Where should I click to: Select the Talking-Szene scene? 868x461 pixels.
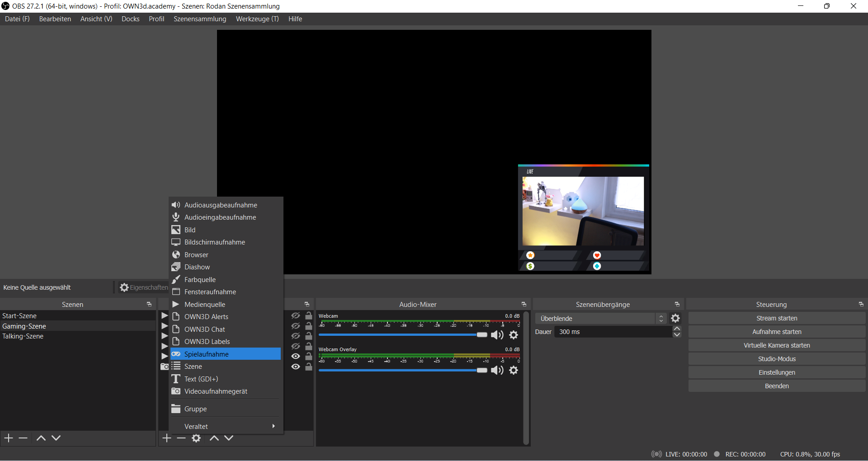click(23, 336)
